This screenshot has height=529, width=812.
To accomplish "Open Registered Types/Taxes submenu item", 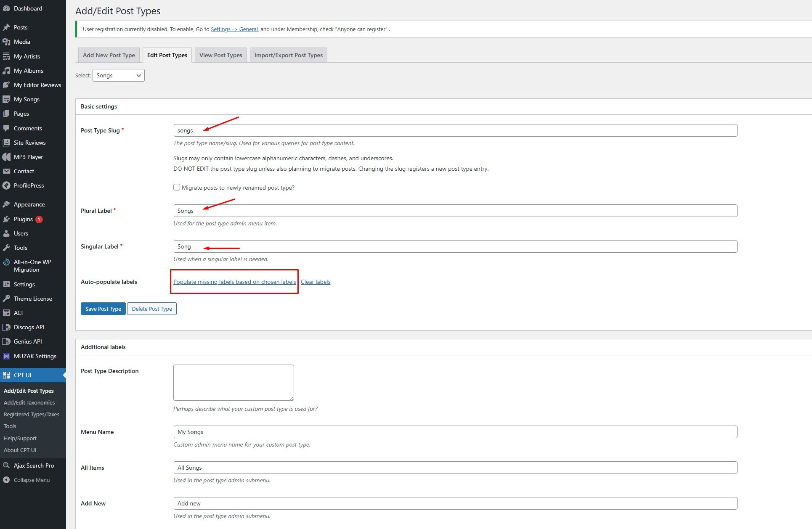I will click(32, 414).
